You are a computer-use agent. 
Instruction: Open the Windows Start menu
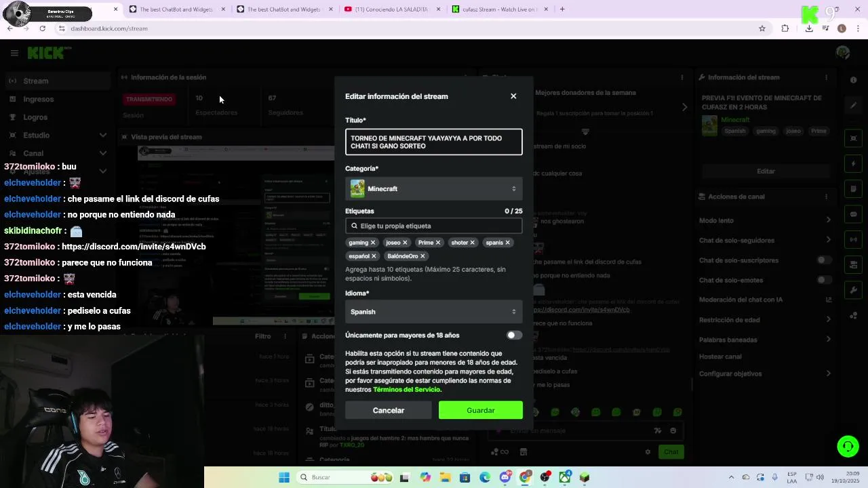(284, 477)
